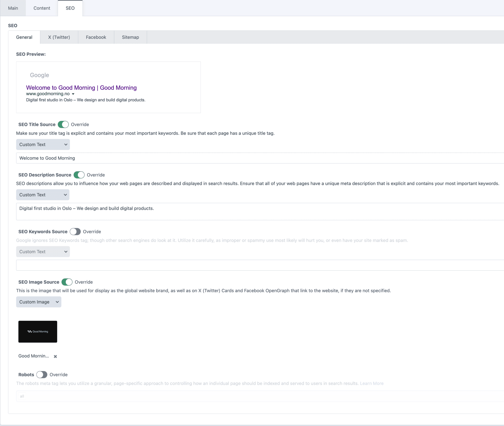Enable SEO Keywords Source override
This screenshot has height=426, width=504.
pyautogui.click(x=75, y=232)
